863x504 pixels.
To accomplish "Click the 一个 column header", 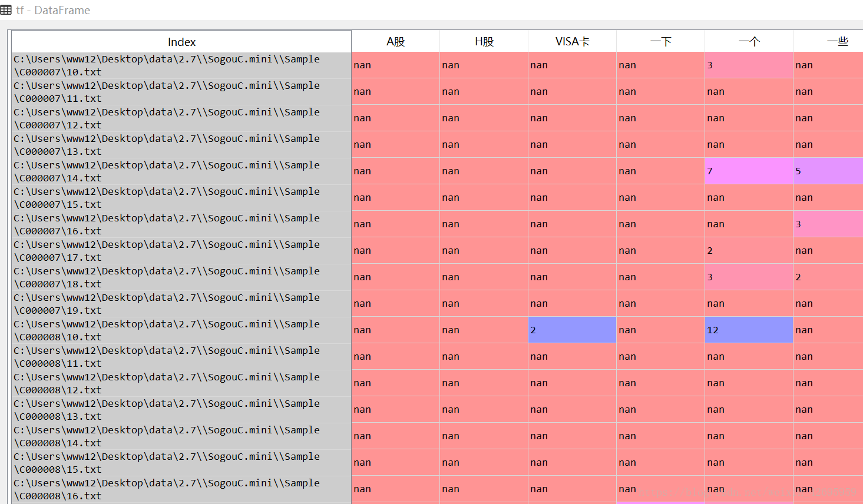I will click(749, 42).
